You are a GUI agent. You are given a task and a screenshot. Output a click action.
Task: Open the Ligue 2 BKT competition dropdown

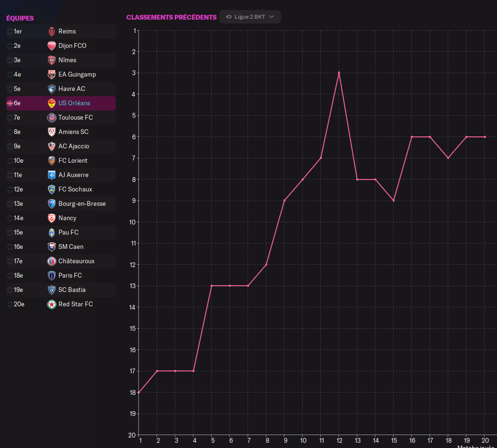(250, 17)
